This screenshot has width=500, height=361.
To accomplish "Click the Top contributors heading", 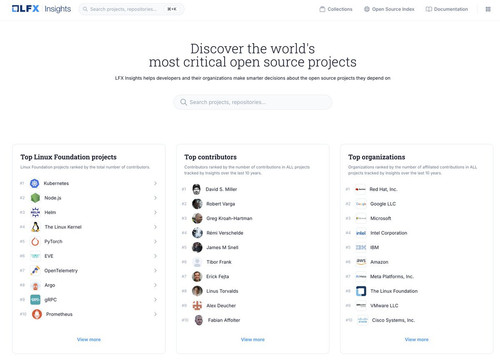I will click(211, 157).
